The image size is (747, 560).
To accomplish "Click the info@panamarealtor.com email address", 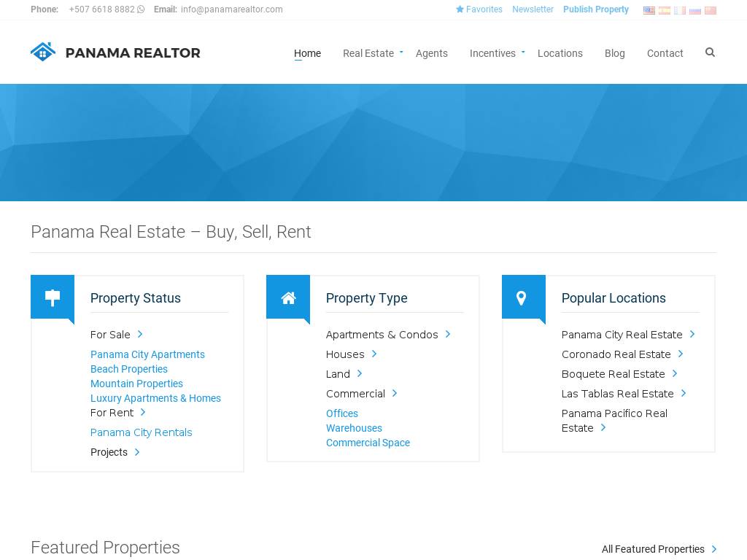I will pyautogui.click(x=231, y=9).
